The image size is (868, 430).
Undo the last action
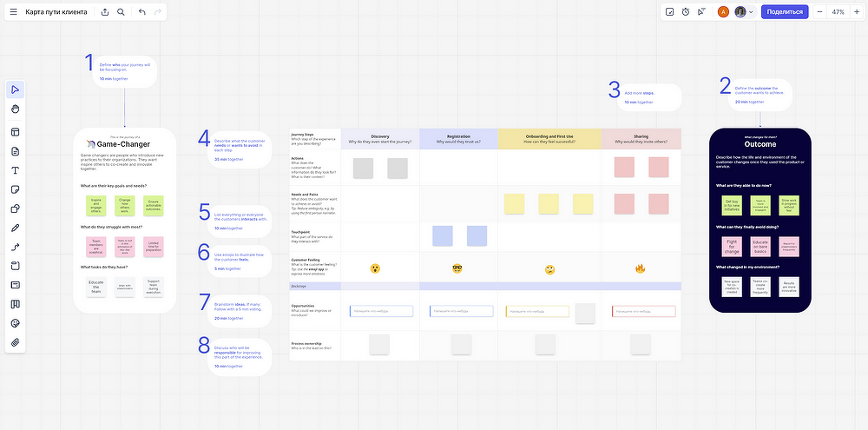coord(141,12)
